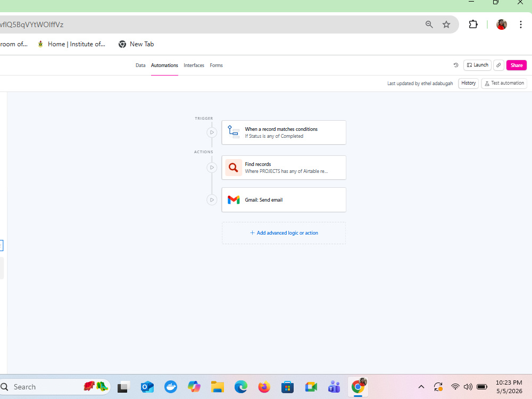Open Chrome profile avatar
This screenshot has width=532, height=399.
(502, 24)
